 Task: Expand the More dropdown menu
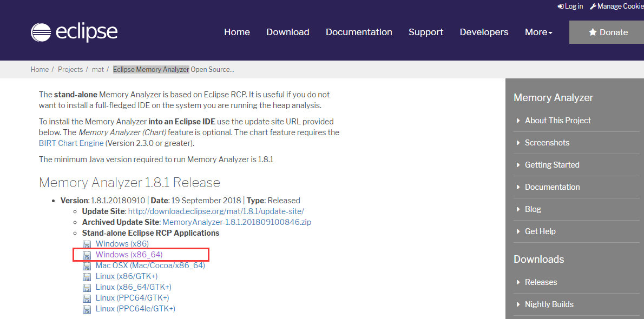[538, 32]
